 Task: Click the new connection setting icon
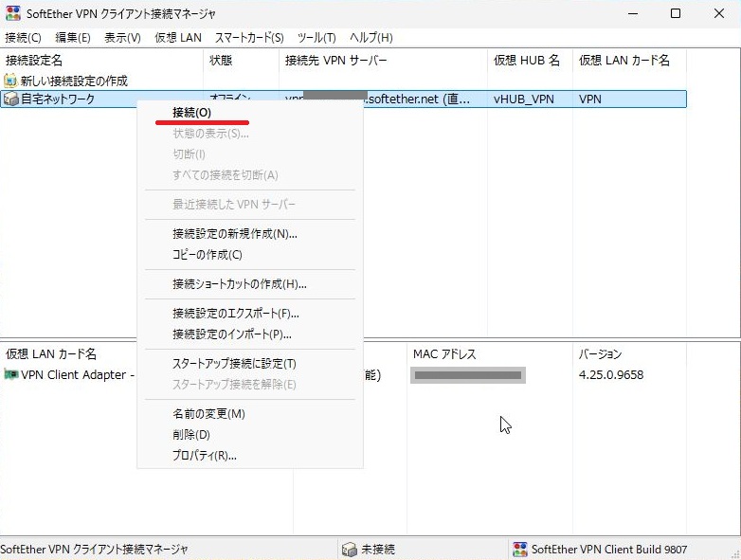[9, 81]
